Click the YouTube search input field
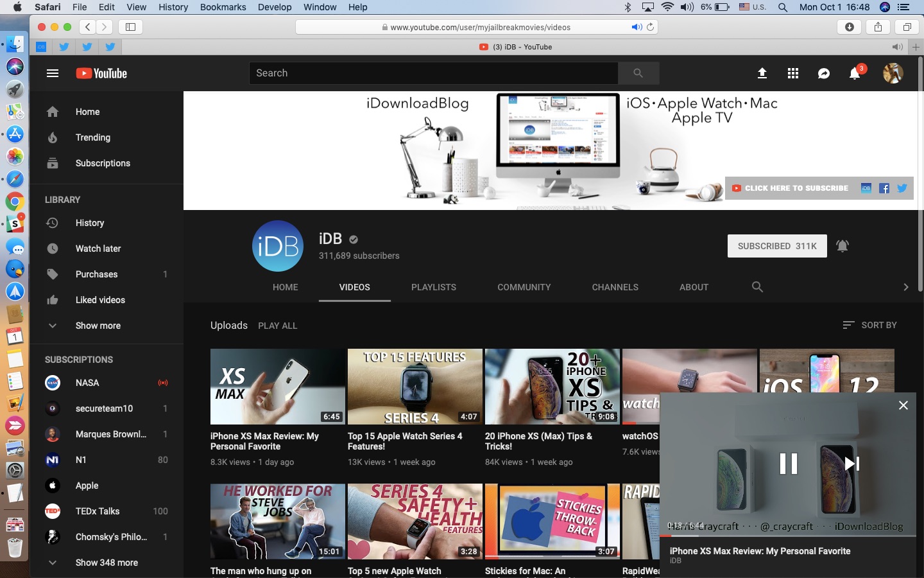 434,73
